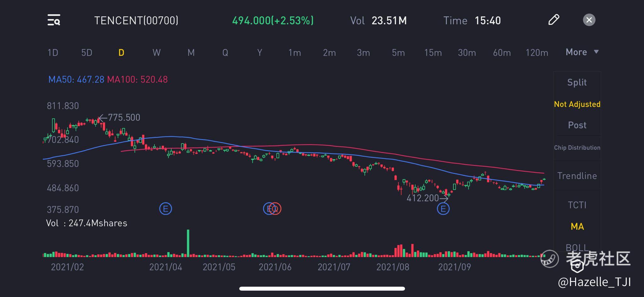Tap the red event marker near 2021/06
644x297 pixels.
click(275, 208)
